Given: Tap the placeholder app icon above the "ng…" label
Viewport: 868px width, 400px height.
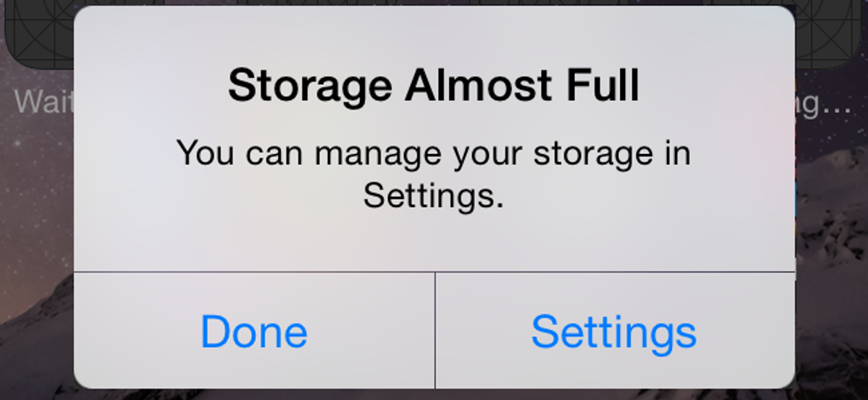Looking at the screenshot, I should pos(829,35).
